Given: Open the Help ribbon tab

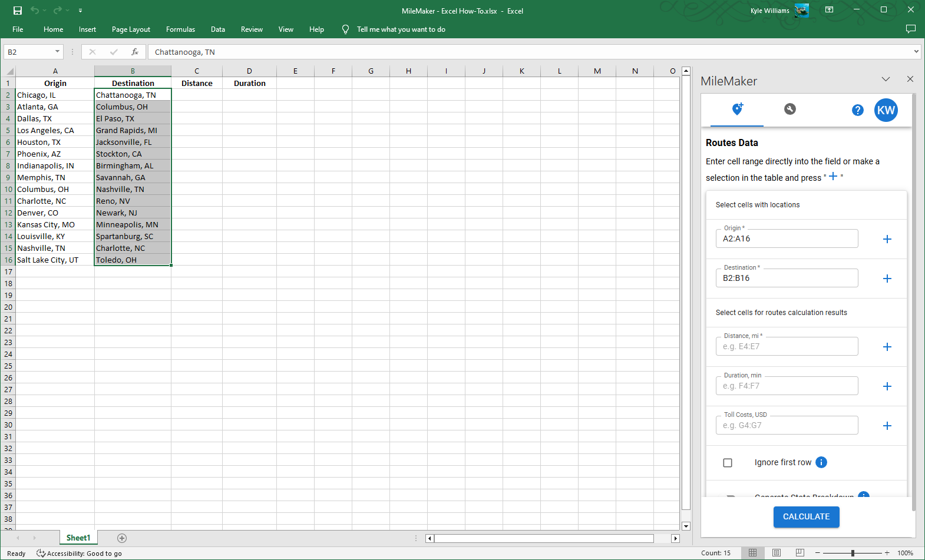Looking at the screenshot, I should tap(316, 29).
